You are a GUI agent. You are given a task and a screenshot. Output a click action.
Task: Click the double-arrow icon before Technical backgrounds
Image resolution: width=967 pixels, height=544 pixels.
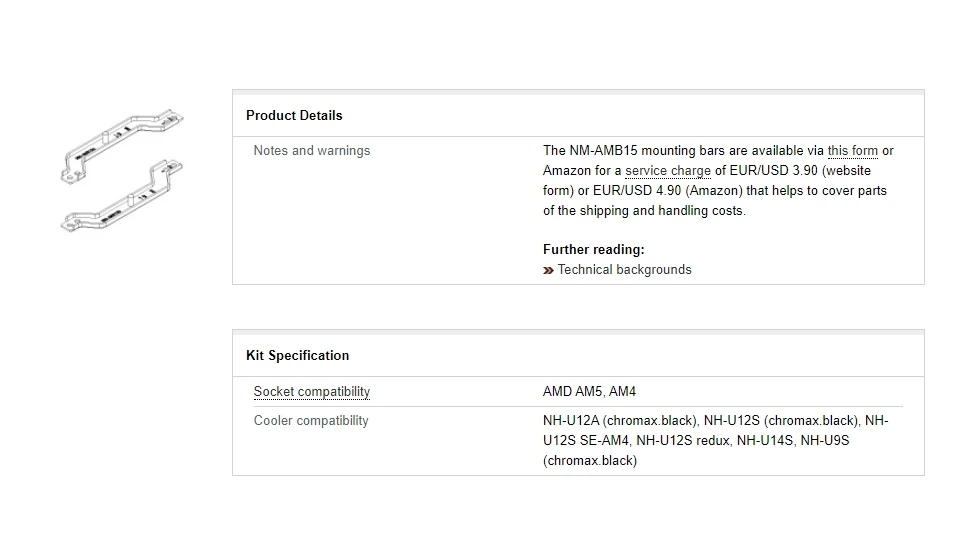tap(548, 270)
